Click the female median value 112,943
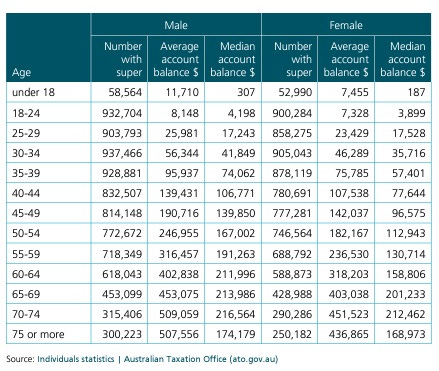This screenshot has height=371, width=439. click(x=406, y=233)
